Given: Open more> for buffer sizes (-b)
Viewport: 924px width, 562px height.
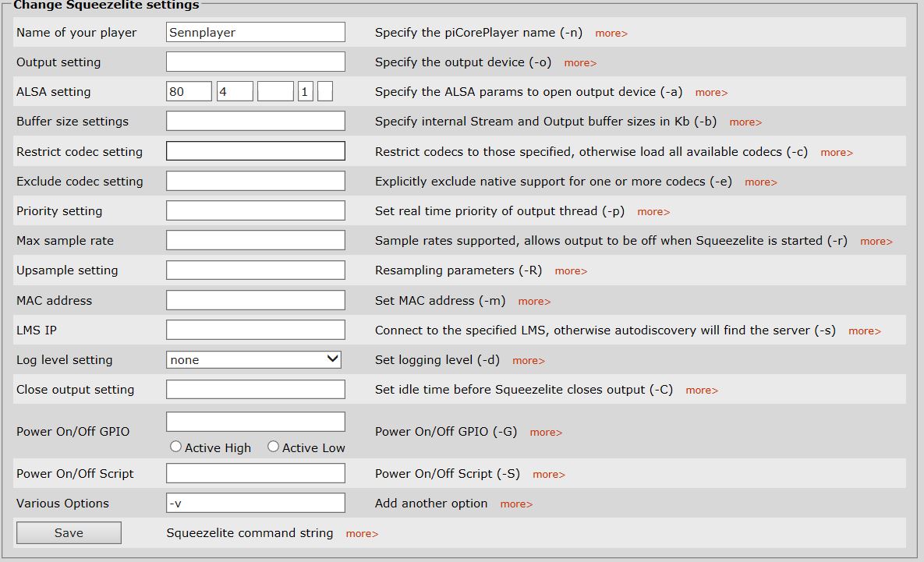Looking at the screenshot, I should [x=745, y=122].
